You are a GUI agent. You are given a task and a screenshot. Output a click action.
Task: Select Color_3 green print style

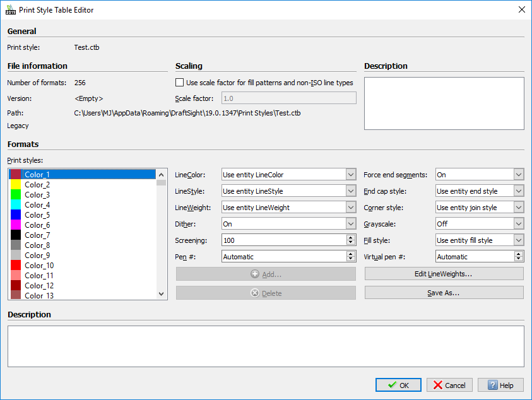click(37, 195)
